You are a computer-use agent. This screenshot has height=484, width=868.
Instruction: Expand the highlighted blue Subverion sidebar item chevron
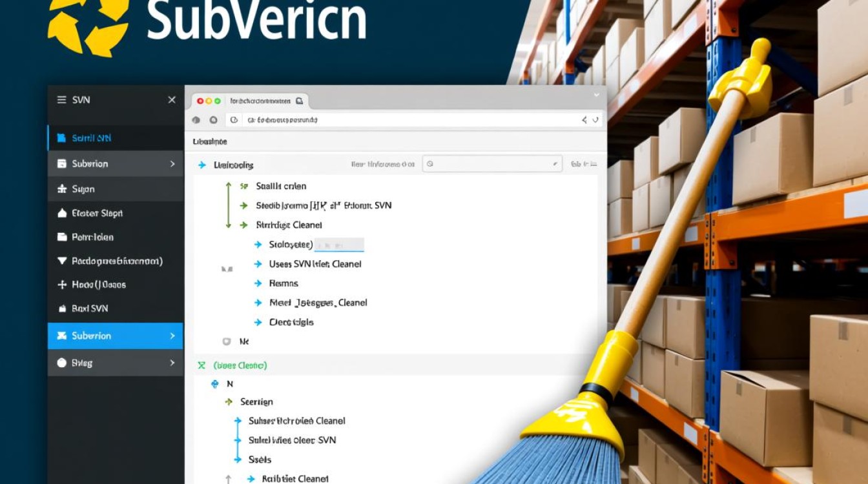[172, 336]
